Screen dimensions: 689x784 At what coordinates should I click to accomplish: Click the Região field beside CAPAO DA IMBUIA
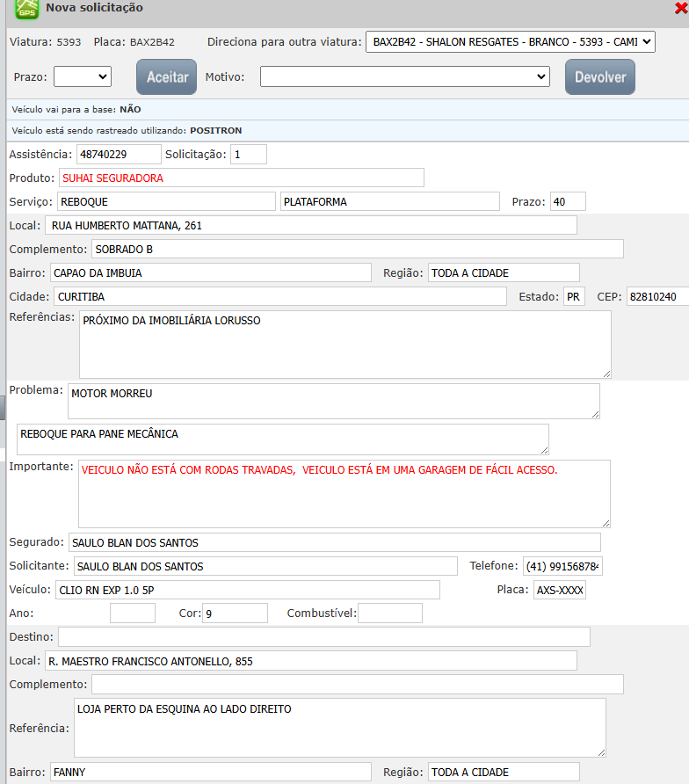504,273
